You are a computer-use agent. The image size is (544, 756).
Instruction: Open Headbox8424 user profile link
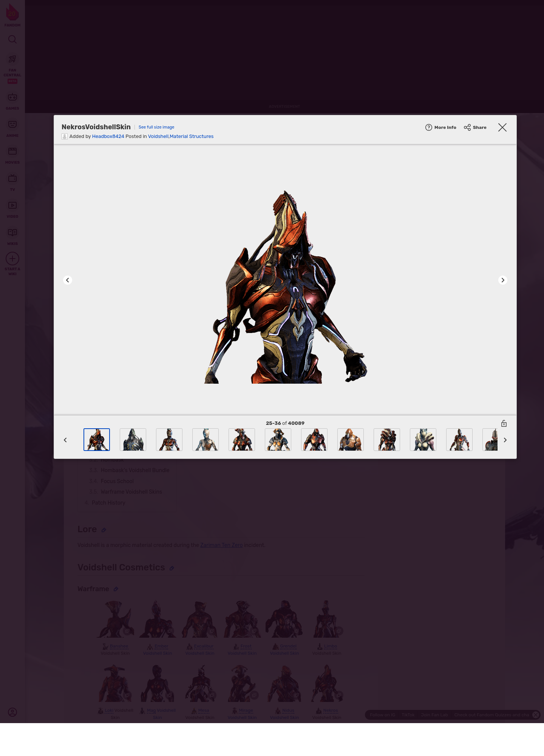pos(108,136)
